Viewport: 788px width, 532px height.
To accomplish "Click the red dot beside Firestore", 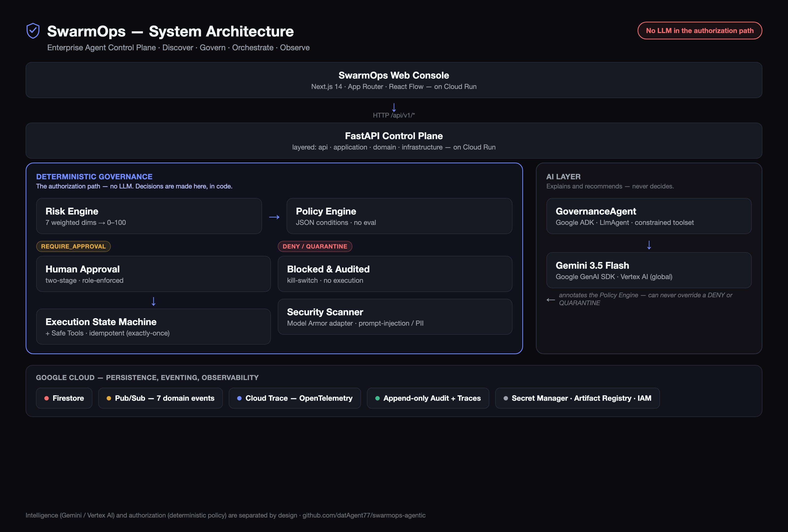I will click(47, 399).
